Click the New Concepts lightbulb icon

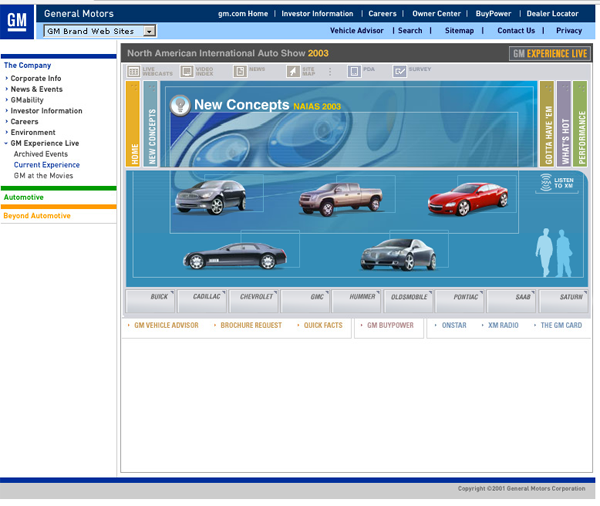pyautogui.click(x=180, y=105)
